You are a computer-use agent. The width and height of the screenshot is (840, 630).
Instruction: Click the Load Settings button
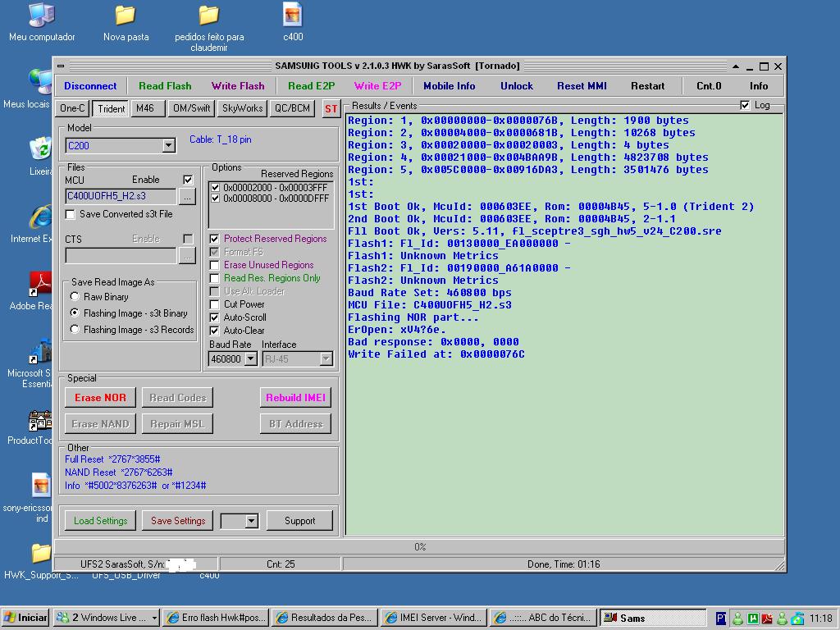100,521
